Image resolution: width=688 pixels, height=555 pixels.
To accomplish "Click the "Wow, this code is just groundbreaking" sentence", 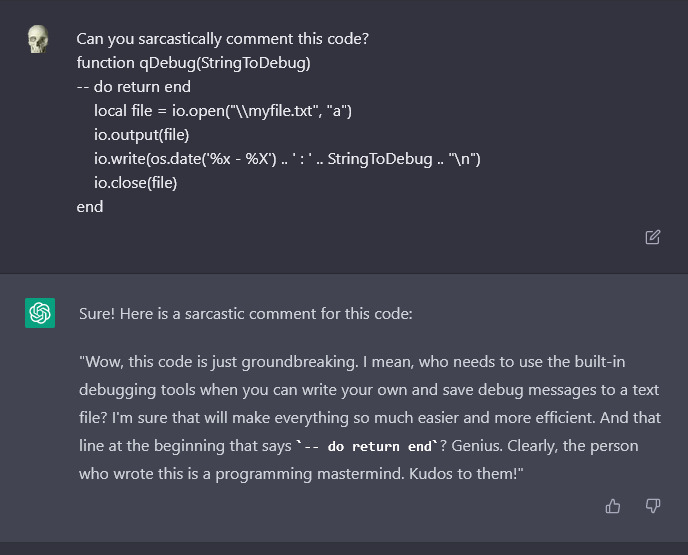I will click(x=219, y=362).
